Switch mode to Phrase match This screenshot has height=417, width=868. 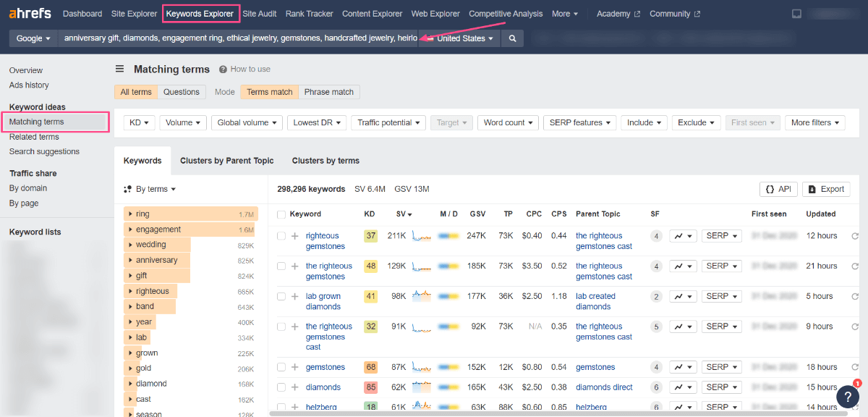[329, 92]
